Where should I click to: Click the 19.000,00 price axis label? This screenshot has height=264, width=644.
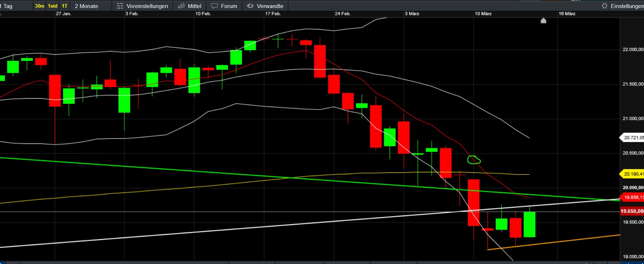pos(633,257)
